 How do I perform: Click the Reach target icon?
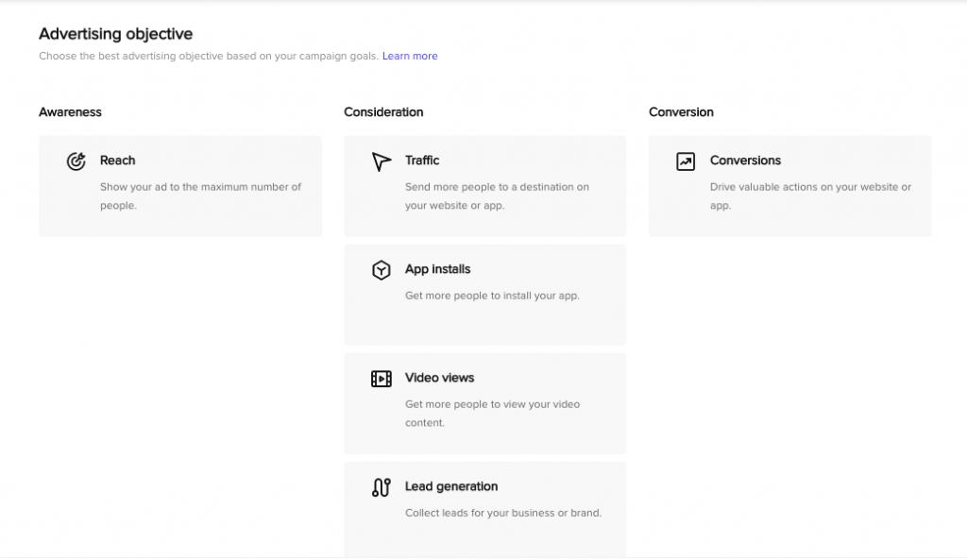pos(76,161)
